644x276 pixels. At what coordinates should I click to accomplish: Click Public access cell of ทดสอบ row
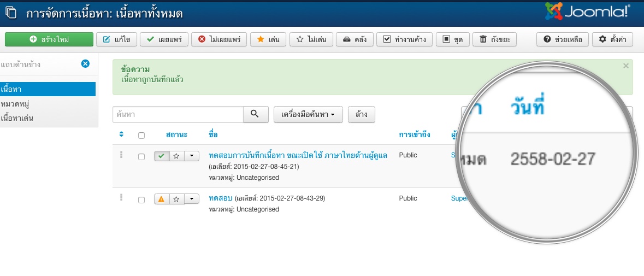[x=408, y=198]
